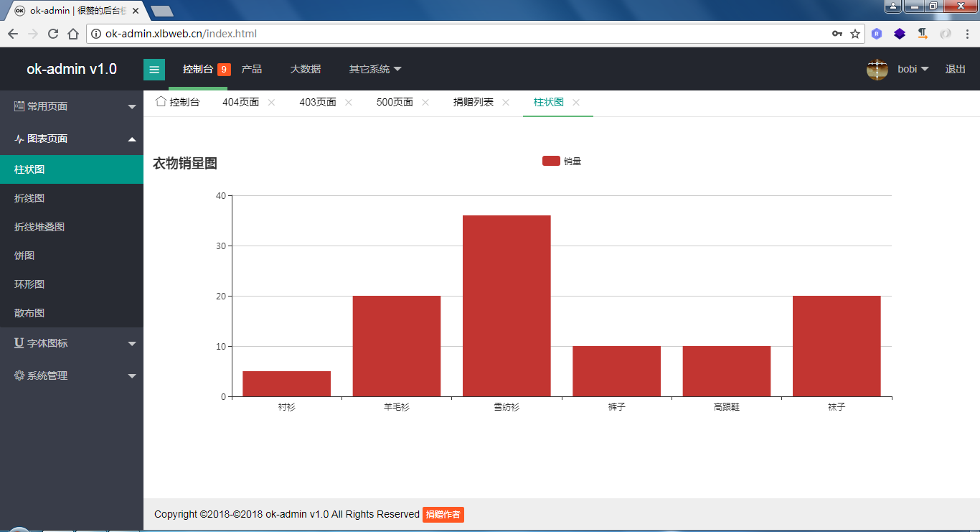Close the 404页面 tab
The height and width of the screenshot is (532, 980).
pos(271,102)
